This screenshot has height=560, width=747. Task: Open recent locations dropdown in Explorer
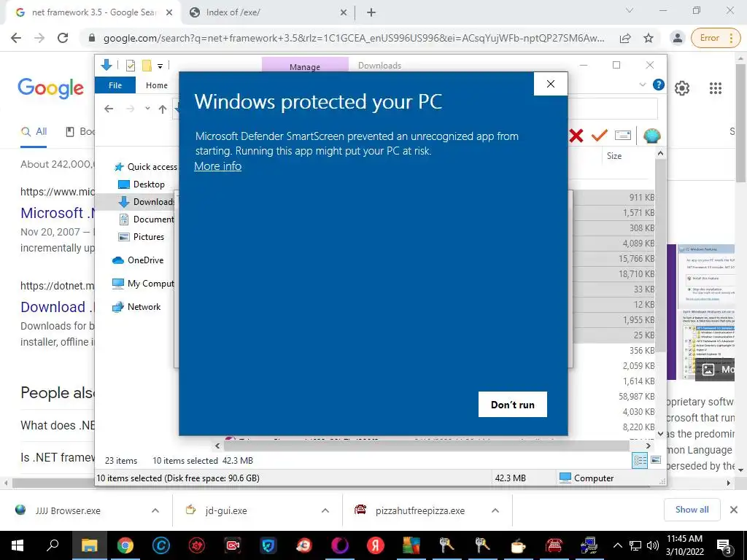147,109
